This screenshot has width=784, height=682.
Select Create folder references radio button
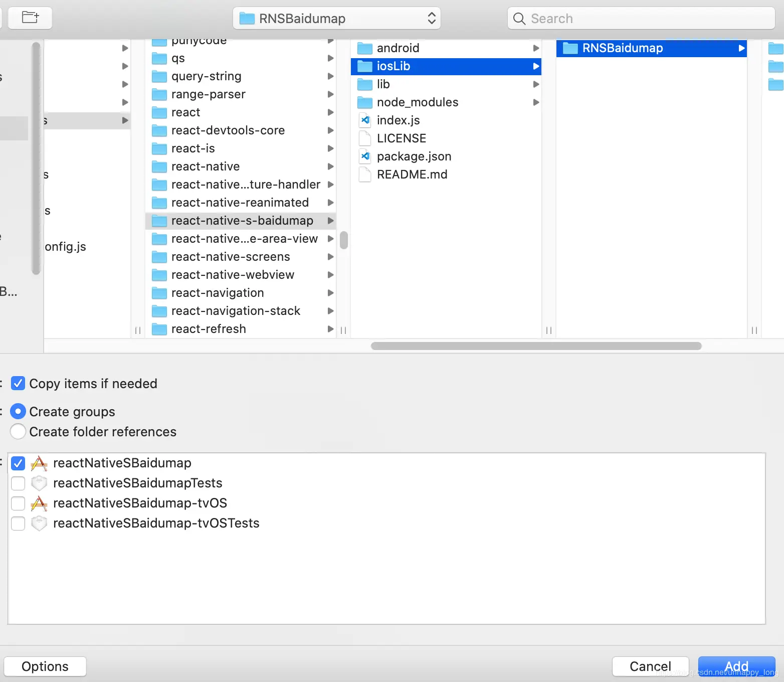pos(18,432)
